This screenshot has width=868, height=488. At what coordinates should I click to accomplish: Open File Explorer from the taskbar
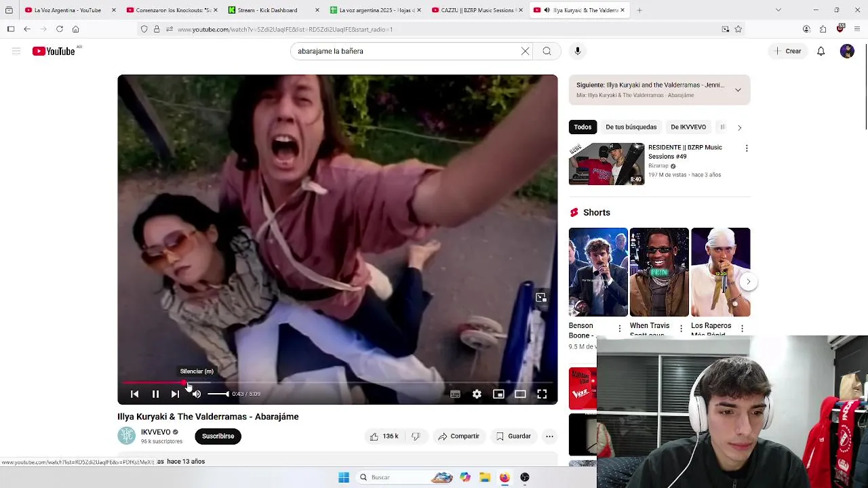tap(485, 477)
